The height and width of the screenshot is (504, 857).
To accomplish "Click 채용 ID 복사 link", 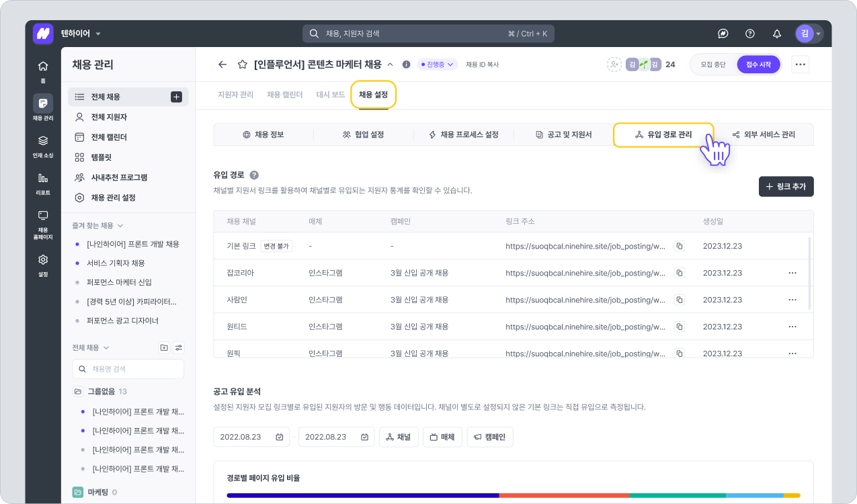I will (x=482, y=65).
